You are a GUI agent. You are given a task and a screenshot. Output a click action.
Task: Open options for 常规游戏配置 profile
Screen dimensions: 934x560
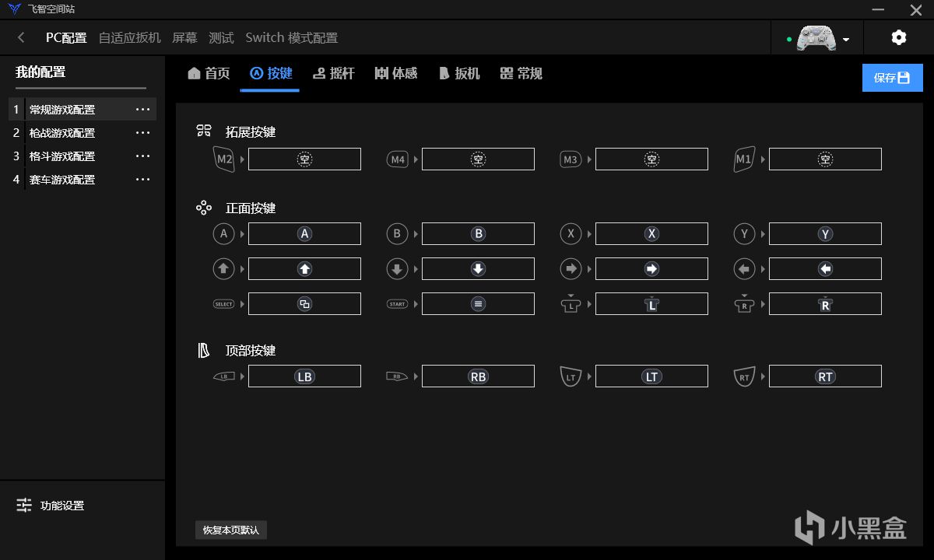click(143, 110)
